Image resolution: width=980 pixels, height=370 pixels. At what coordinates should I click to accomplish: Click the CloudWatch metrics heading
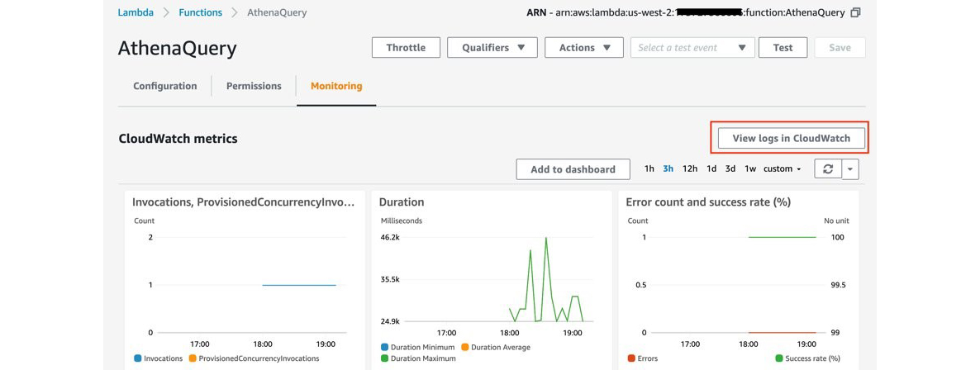tap(178, 139)
